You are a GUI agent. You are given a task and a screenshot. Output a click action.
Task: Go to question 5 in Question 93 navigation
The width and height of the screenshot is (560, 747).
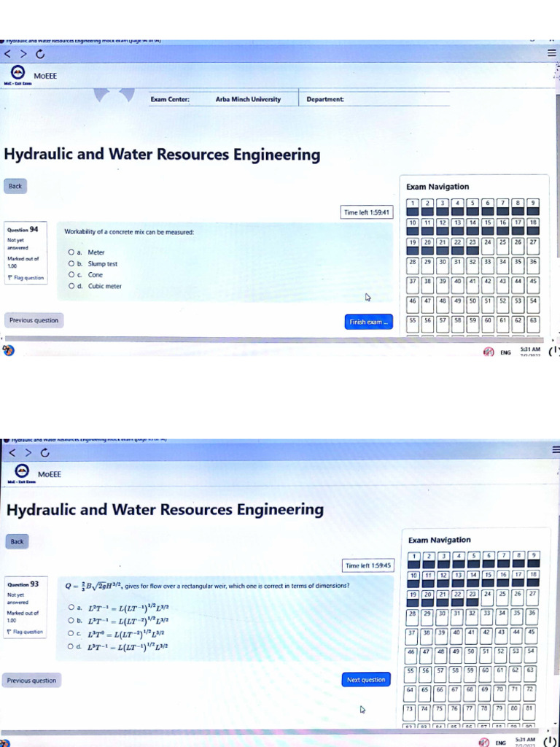pyautogui.click(x=474, y=560)
